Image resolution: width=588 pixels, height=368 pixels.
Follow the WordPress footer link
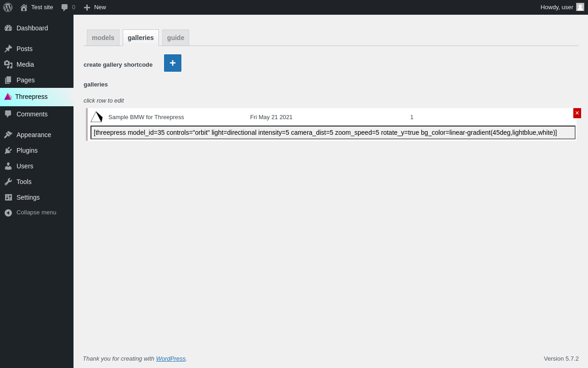coord(171,358)
